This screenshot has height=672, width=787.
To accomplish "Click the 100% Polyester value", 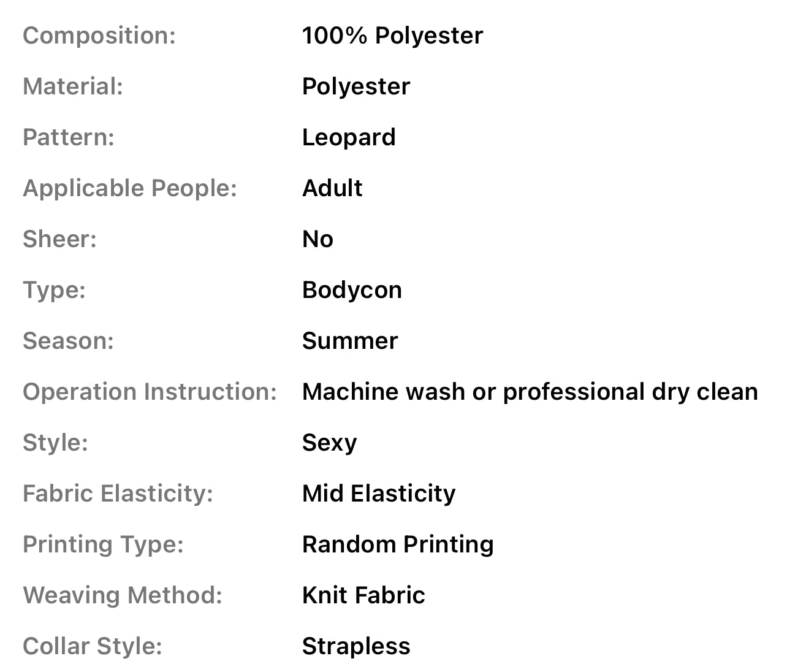I will click(392, 36).
